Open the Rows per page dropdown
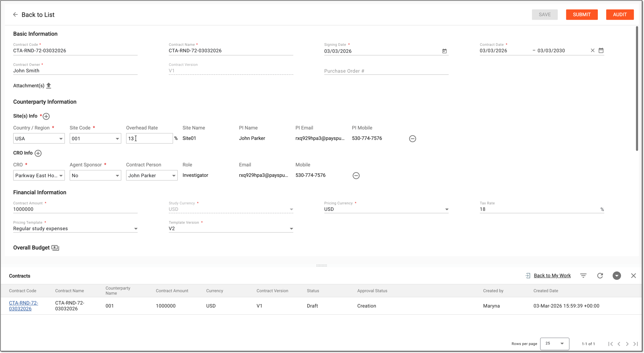Image resolution: width=644 pixels, height=353 pixels. pyautogui.click(x=555, y=344)
